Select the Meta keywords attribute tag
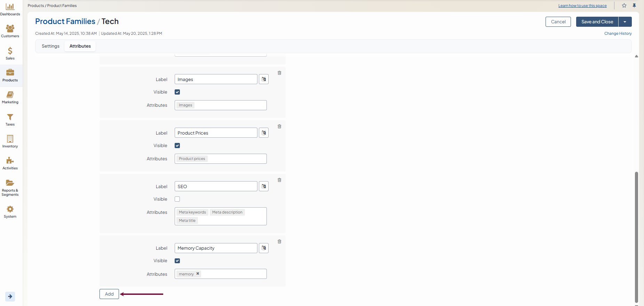 (x=192, y=212)
